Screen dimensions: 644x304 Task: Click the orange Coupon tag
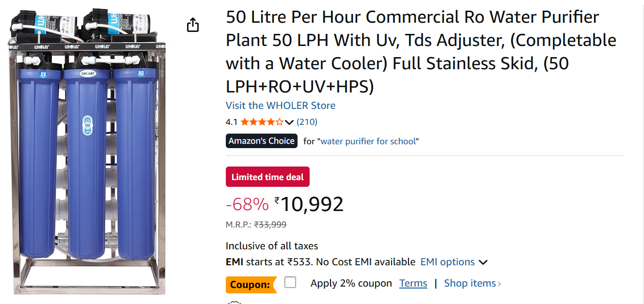click(251, 285)
